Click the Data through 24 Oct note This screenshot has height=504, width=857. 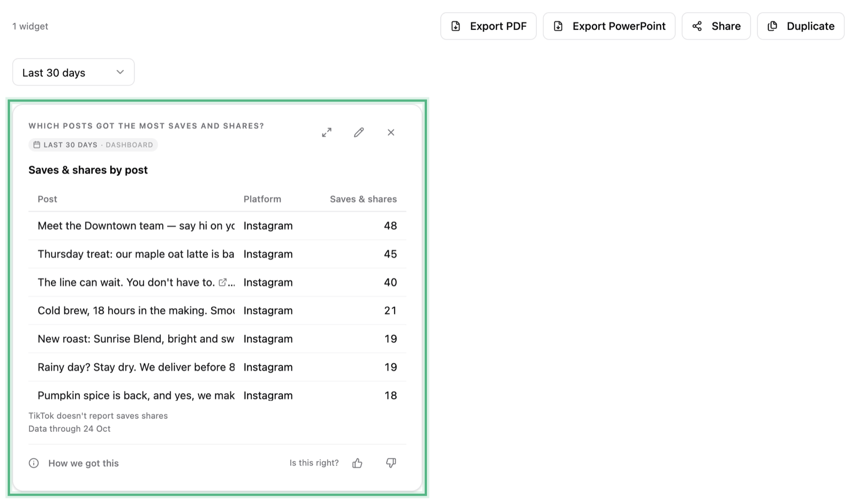tap(70, 428)
